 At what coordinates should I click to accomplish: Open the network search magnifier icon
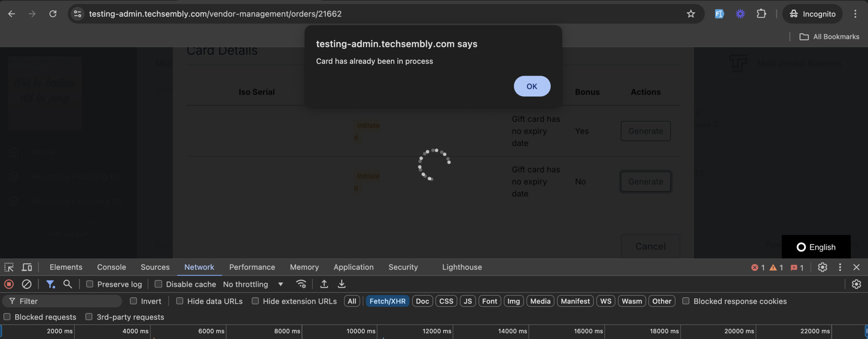tap(67, 284)
